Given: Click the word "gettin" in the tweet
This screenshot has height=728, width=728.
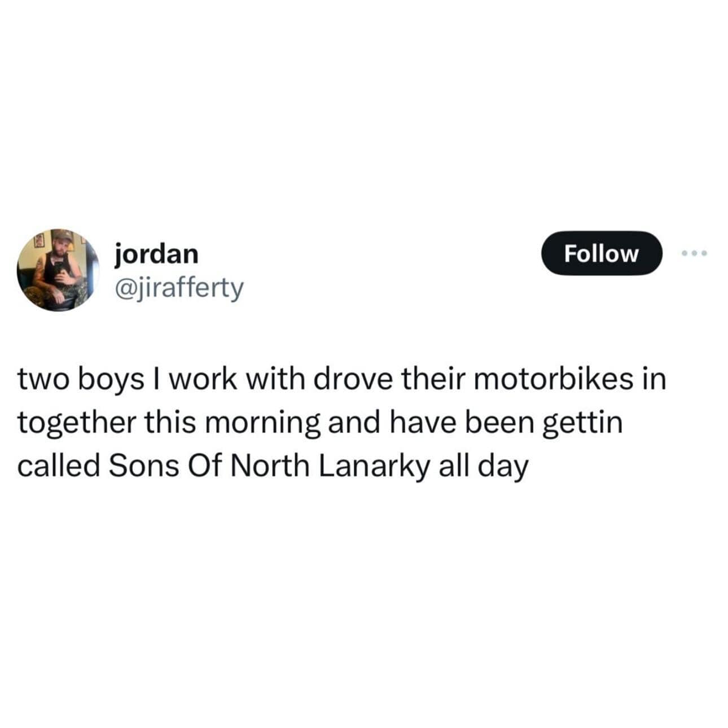Looking at the screenshot, I should pyautogui.click(x=582, y=424).
